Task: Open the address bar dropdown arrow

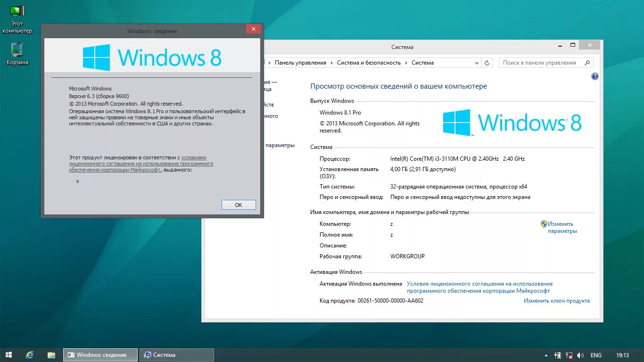Action: [477, 62]
